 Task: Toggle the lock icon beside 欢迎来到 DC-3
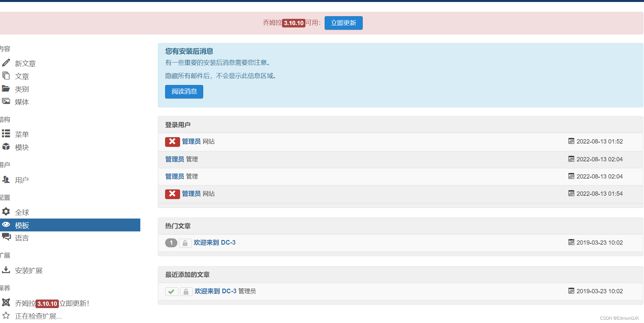185,243
